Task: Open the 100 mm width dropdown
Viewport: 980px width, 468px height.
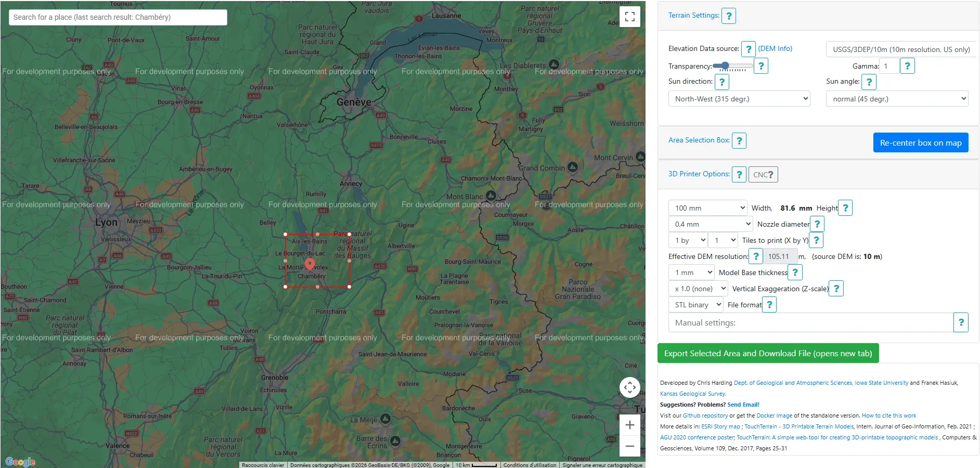Action: 707,207
